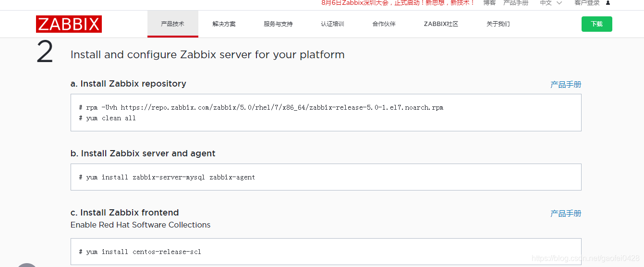Click the 客户登录 link
The width and height of the screenshot is (644, 267).
pyautogui.click(x=587, y=3)
